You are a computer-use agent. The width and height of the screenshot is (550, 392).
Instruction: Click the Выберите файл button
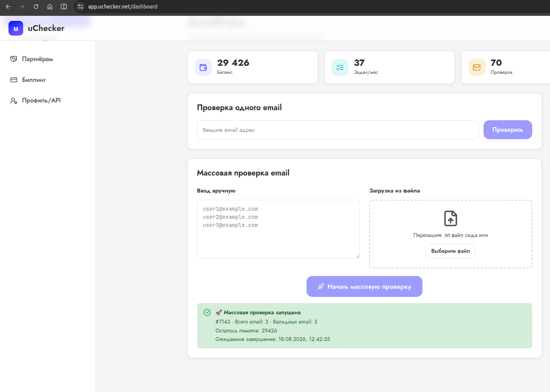(x=451, y=251)
